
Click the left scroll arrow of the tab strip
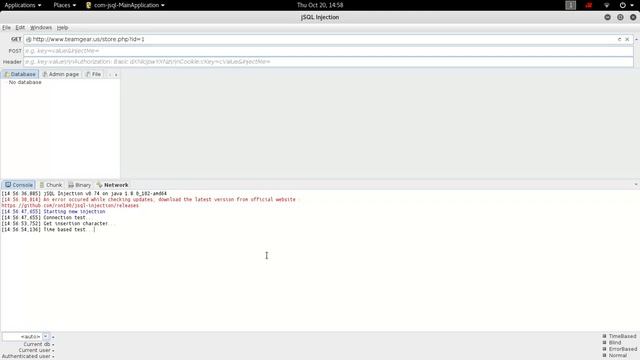tap(110, 75)
